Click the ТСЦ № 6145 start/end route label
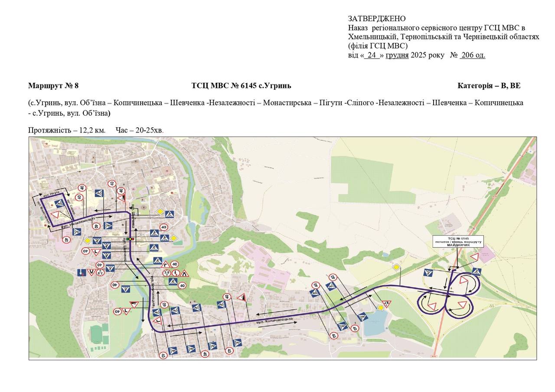555x392 pixels. coord(458,241)
